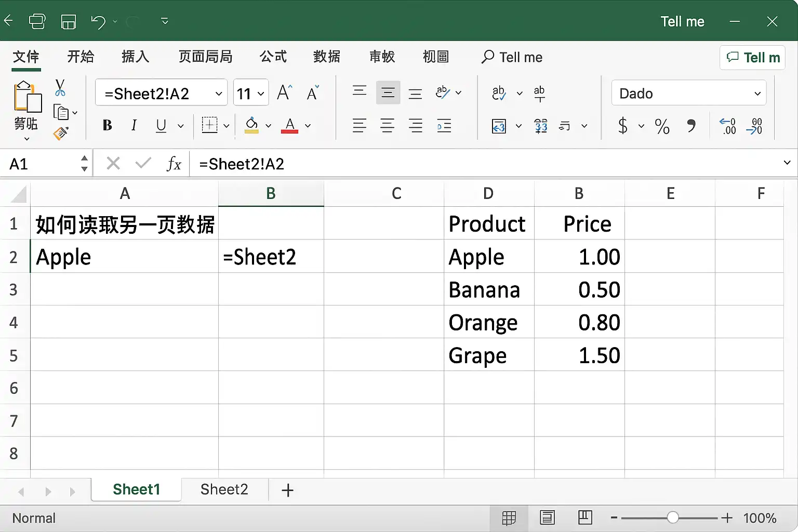Open the 公式 ribbon tab

tap(273, 57)
